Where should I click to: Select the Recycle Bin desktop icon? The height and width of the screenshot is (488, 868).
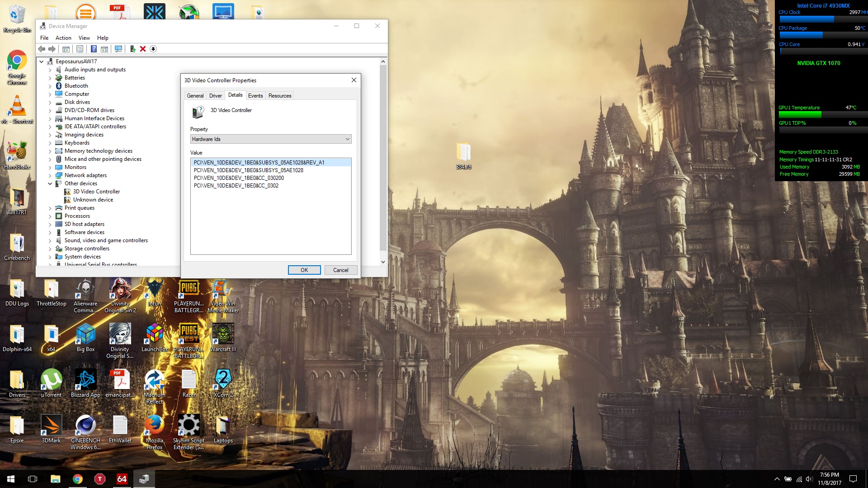point(17,19)
